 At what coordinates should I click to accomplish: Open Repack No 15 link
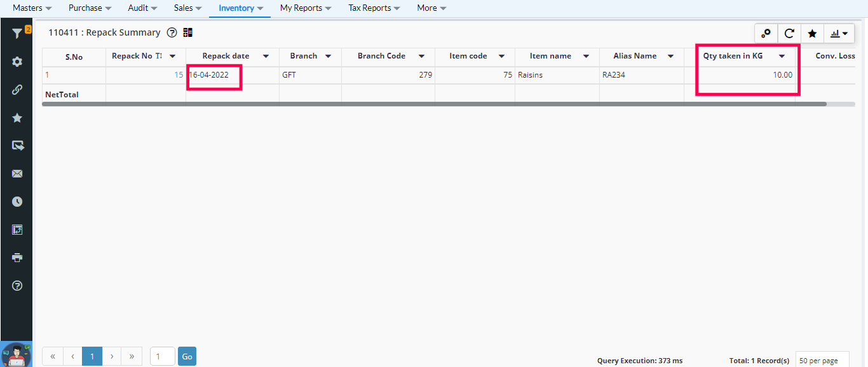pyautogui.click(x=179, y=75)
